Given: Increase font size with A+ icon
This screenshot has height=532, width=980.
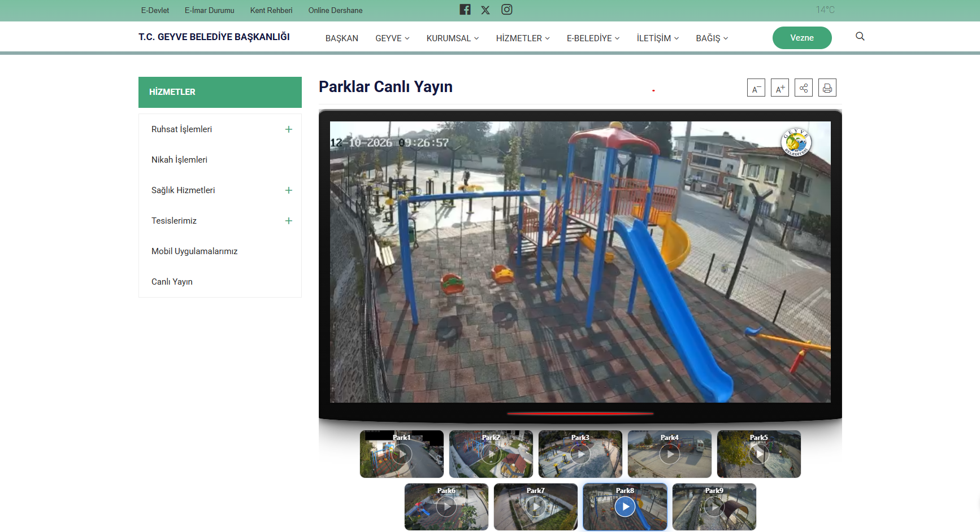Looking at the screenshot, I should [780, 88].
